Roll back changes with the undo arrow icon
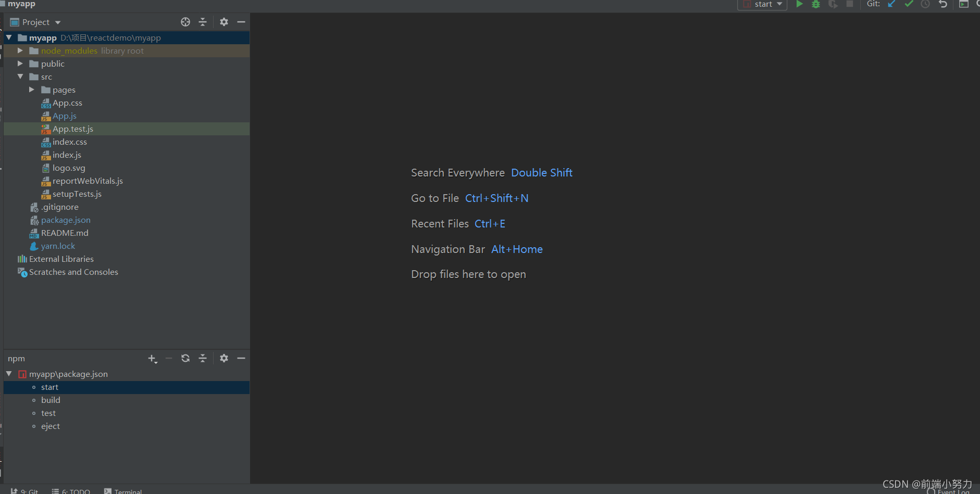This screenshot has height=494, width=980. 943,4
